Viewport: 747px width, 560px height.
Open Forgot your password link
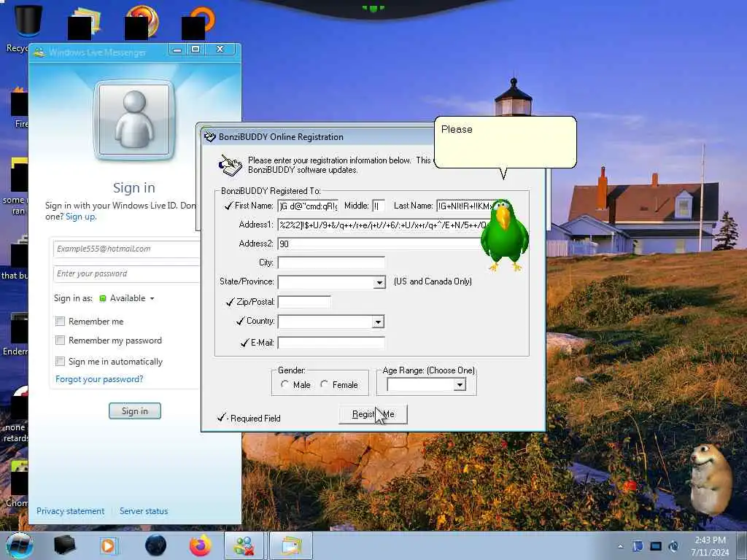click(x=99, y=379)
